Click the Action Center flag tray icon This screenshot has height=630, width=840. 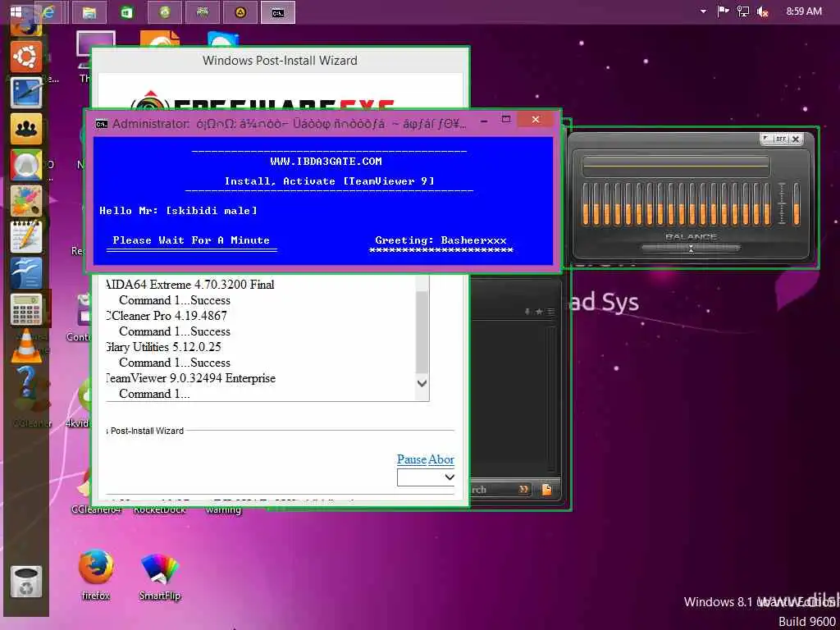(x=723, y=11)
